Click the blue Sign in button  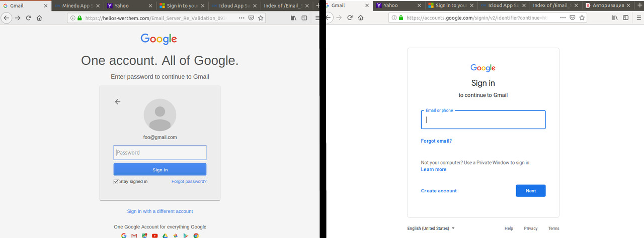pyautogui.click(x=160, y=169)
